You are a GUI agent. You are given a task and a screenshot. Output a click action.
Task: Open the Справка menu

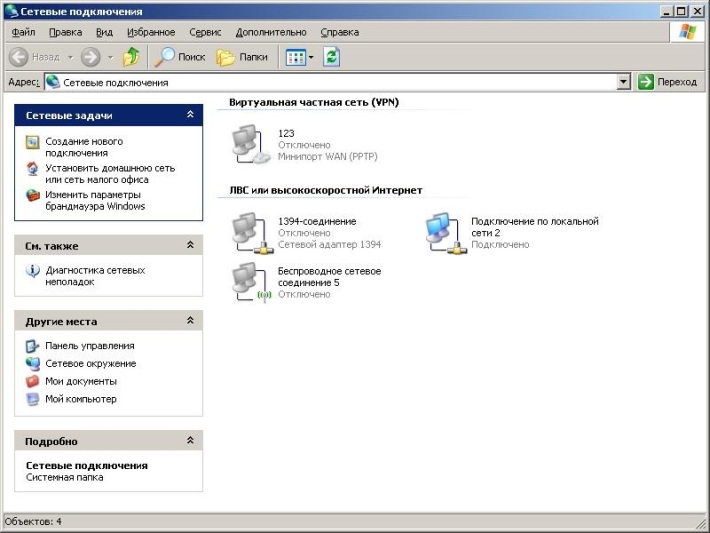[x=340, y=32]
